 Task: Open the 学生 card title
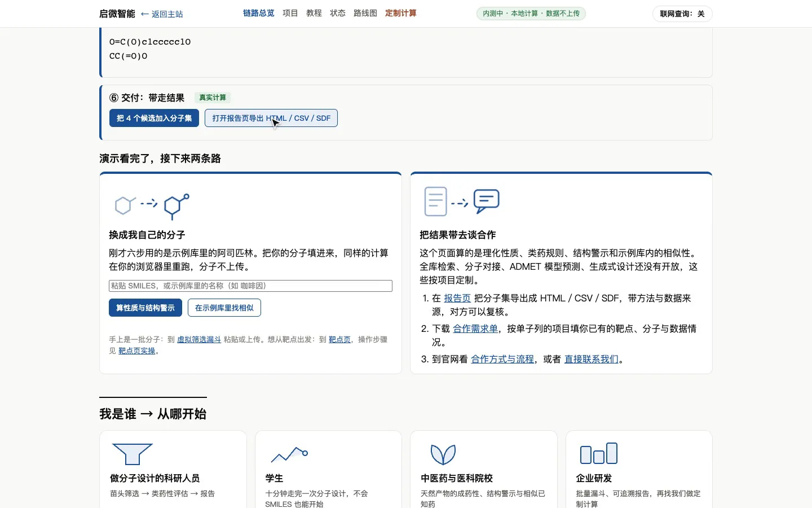tap(274, 478)
